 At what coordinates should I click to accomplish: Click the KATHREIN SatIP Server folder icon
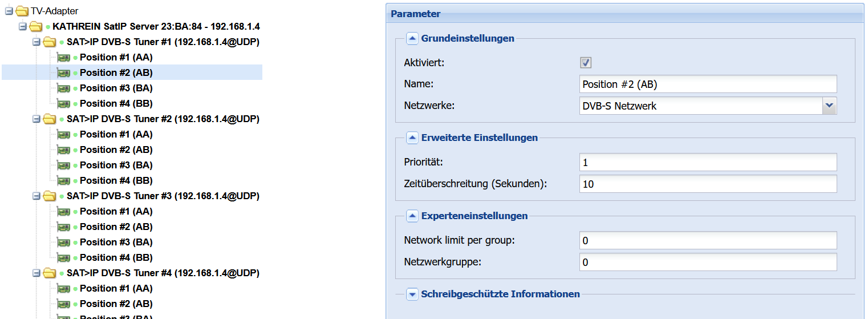tap(36, 26)
